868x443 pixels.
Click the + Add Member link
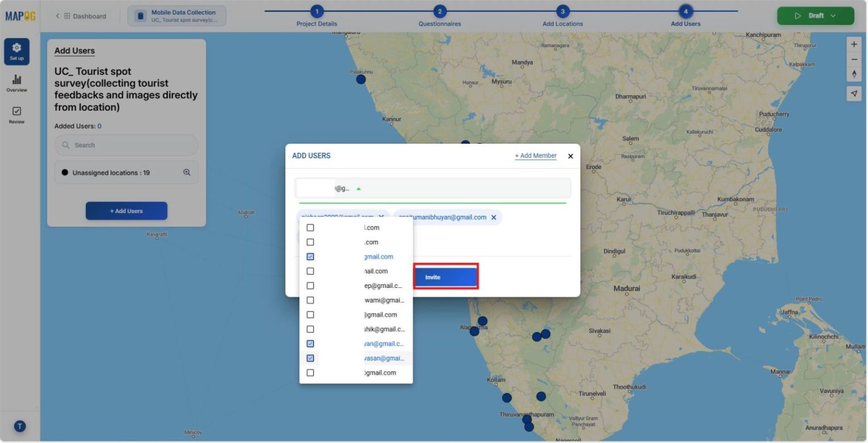pos(535,155)
